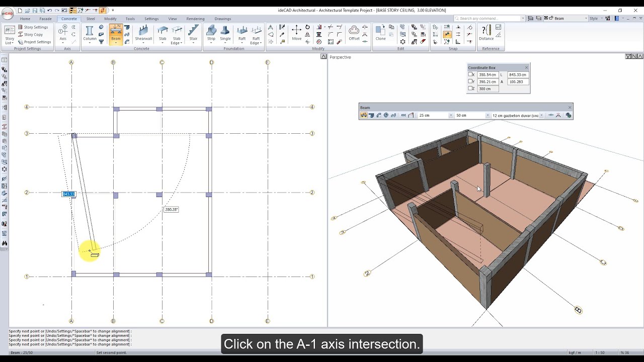
Task: Select the Single foundation tool
Action: click(225, 34)
